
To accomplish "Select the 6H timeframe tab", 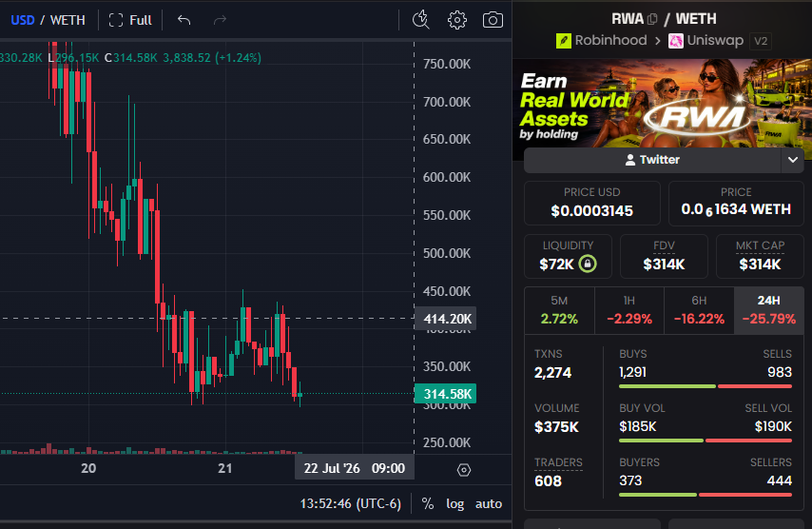I will click(699, 310).
